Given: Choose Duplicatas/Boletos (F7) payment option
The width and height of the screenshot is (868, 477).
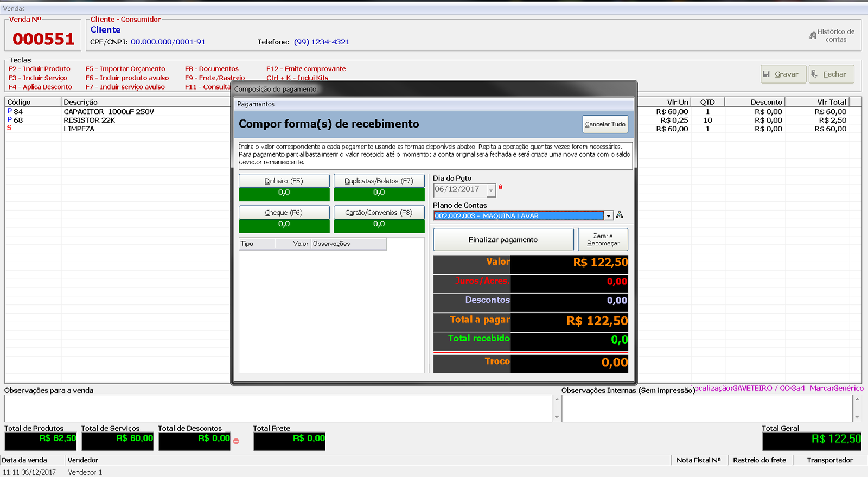Looking at the screenshot, I should [x=379, y=181].
